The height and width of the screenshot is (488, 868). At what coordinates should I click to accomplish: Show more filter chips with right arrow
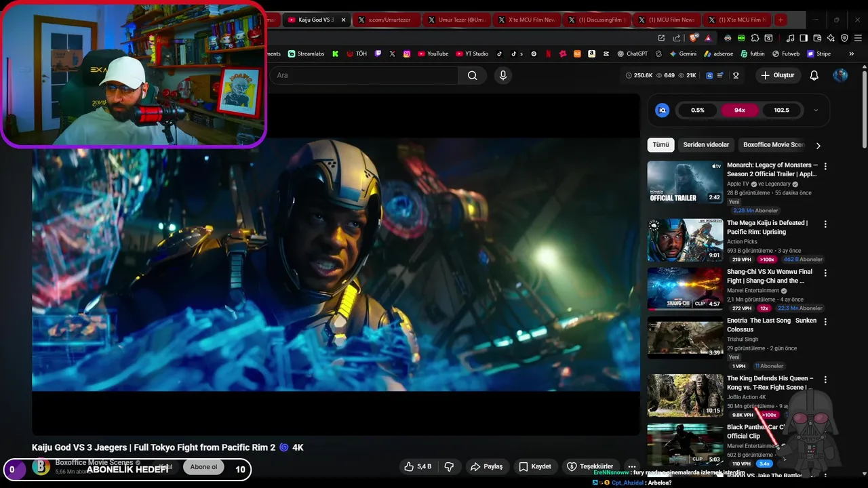point(818,145)
